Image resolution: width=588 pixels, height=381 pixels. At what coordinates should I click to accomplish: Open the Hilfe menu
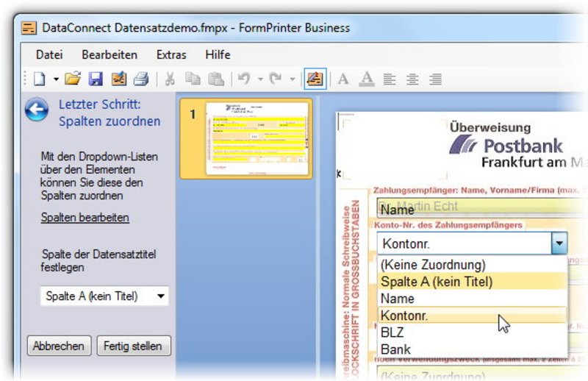pos(218,55)
